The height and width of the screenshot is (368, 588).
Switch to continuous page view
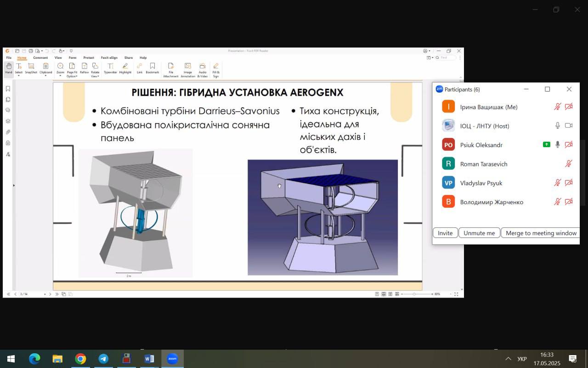(x=384, y=294)
